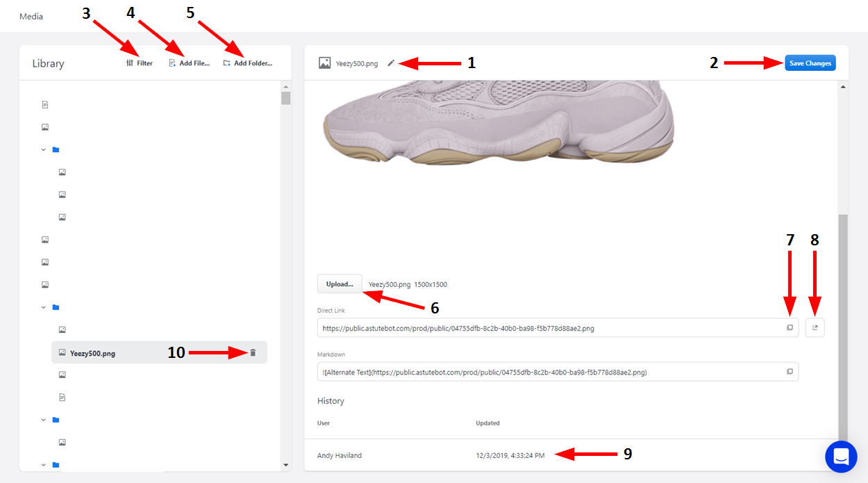Viewport: 868px width, 483px height.
Task: Click the pencil icon to rename Yeezy500.png
Action: tap(391, 63)
